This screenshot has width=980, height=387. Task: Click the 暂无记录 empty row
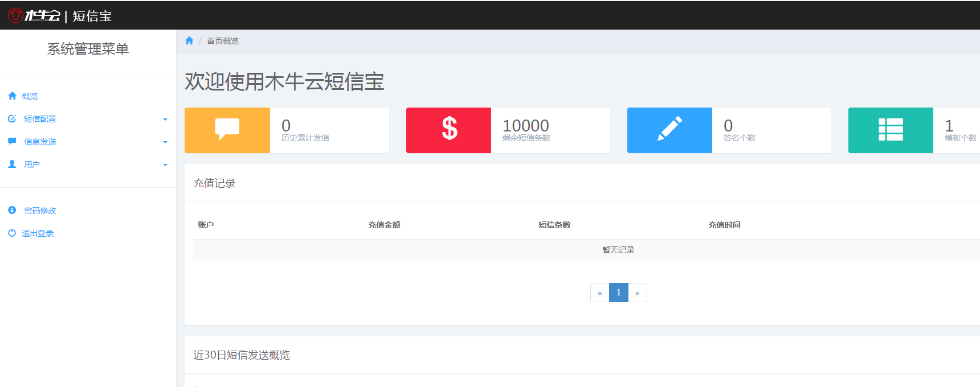tap(586, 250)
